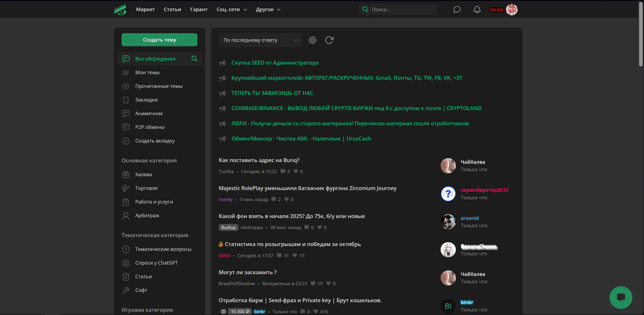Click the Торговля tag icon
This screenshot has height=315, width=644.
(x=126, y=188)
